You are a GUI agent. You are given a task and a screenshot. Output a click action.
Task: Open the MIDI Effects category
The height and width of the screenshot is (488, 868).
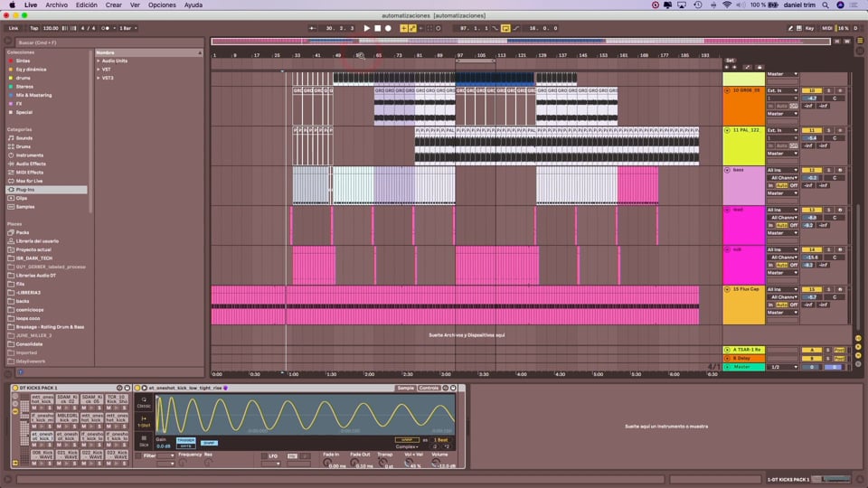click(29, 173)
